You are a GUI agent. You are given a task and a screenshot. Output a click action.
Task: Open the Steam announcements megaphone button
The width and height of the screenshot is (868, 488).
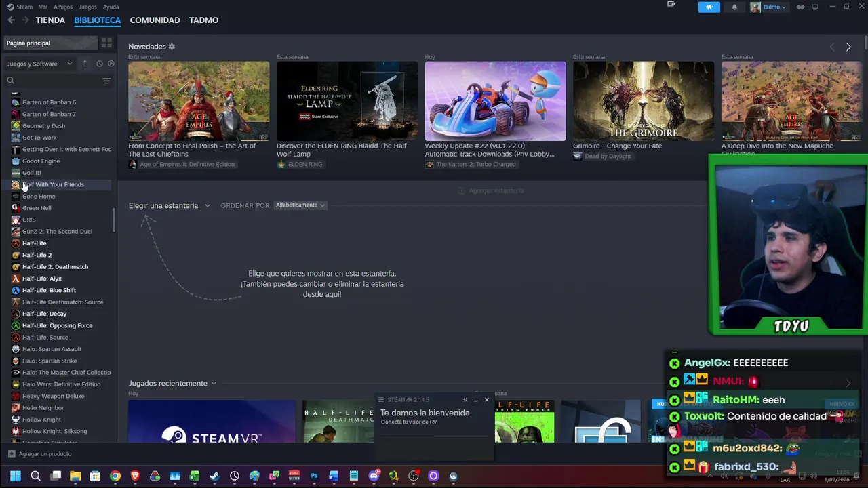[x=709, y=7]
